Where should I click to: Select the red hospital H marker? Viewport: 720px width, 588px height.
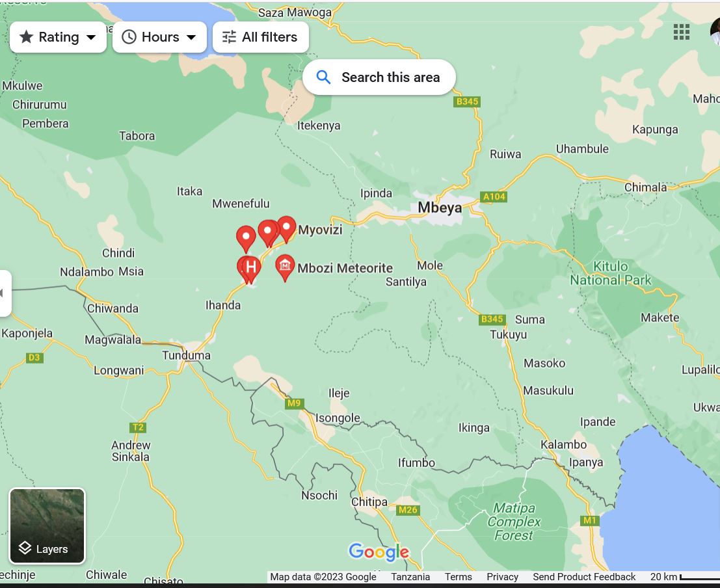251,267
